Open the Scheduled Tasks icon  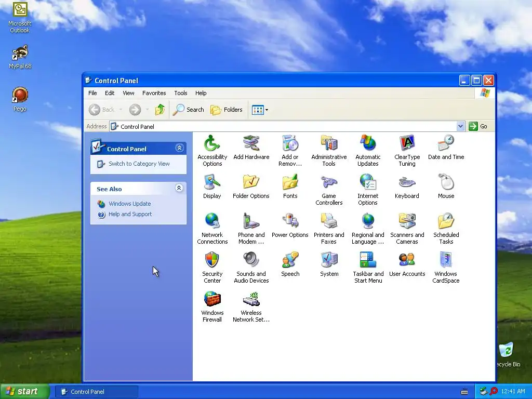coord(446,221)
